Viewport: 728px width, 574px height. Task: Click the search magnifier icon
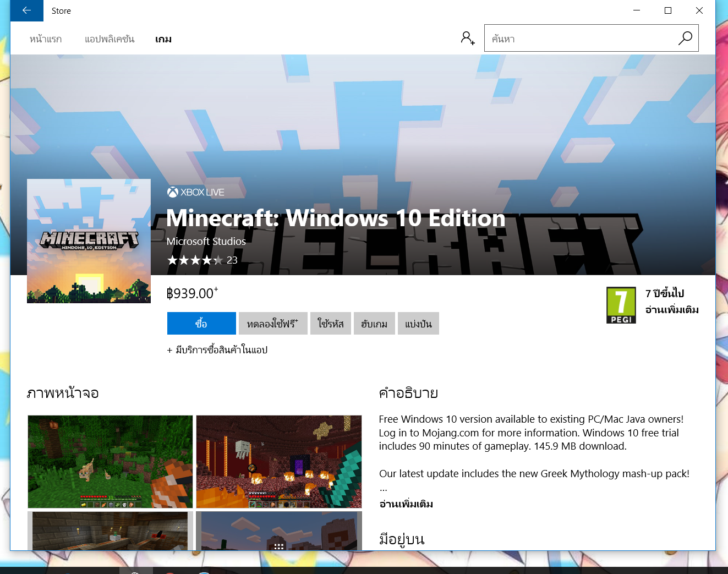[685, 38]
